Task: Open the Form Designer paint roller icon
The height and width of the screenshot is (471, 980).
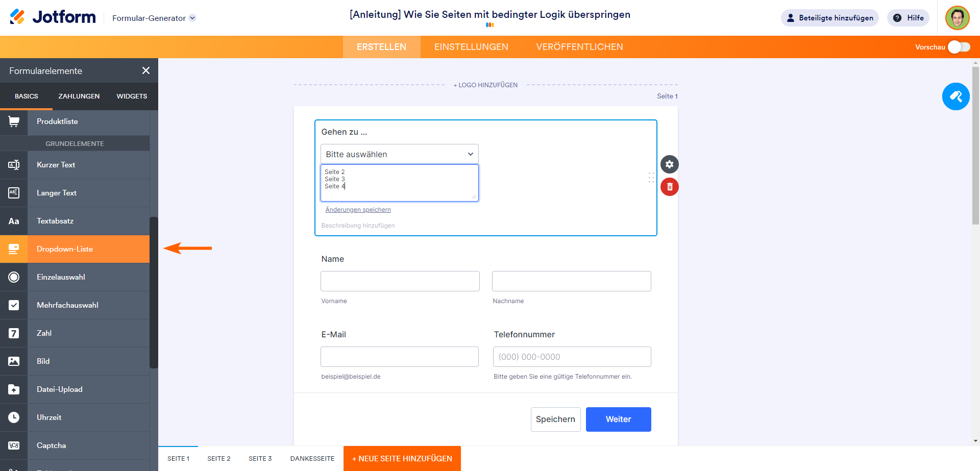Action: coord(955,96)
